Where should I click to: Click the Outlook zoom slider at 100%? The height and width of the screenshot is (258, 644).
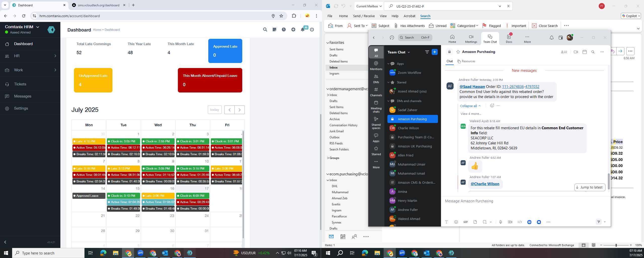coord(616,245)
